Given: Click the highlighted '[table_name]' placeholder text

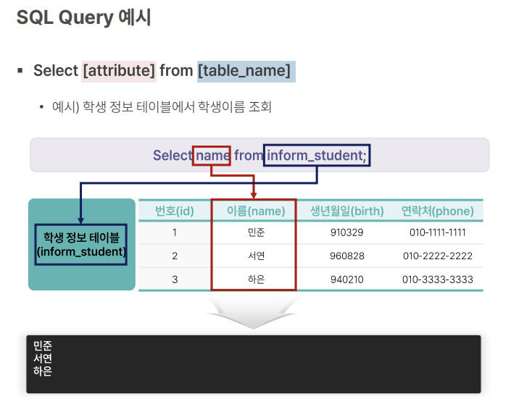Looking at the screenshot, I should tap(246, 71).
